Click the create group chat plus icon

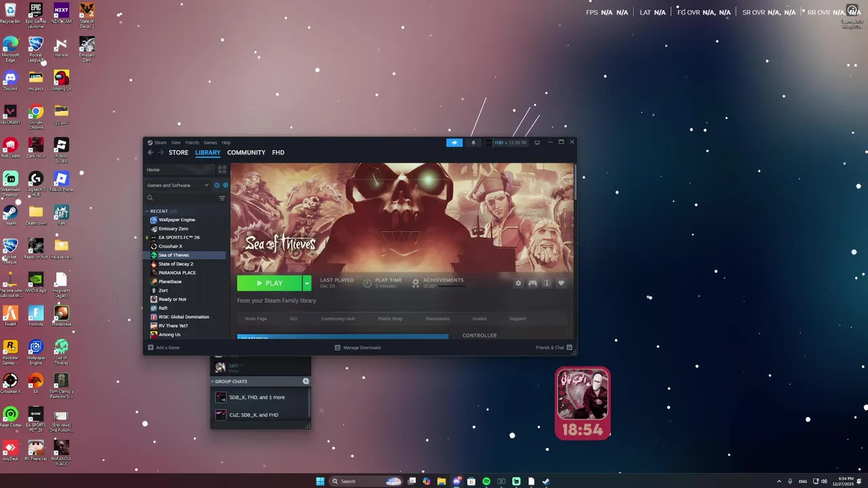coord(306,382)
